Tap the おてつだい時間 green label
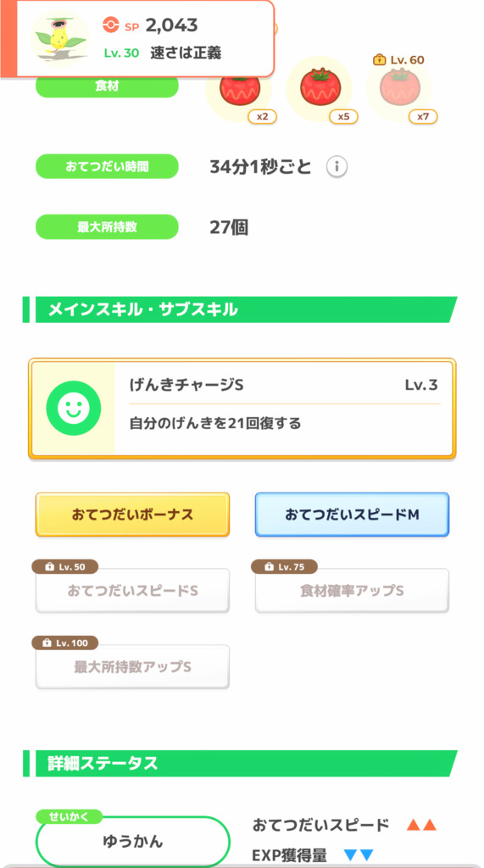 pos(107,166)
